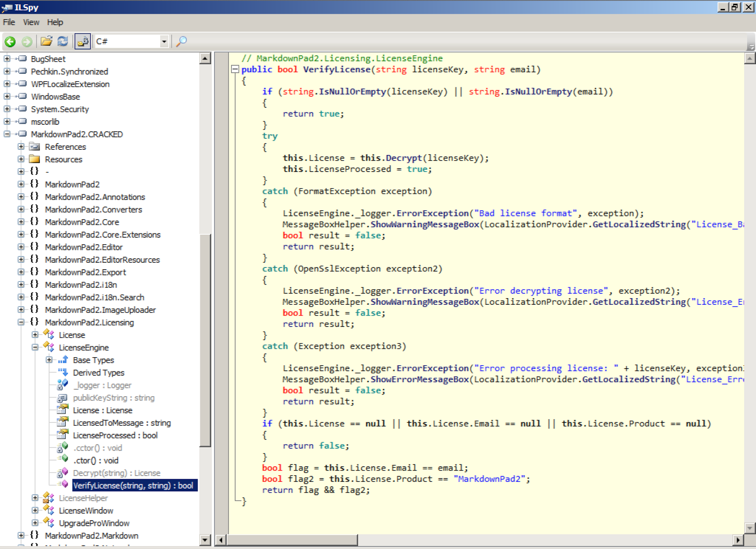Click tree panel scroll-up arrow

click(205, 59)
